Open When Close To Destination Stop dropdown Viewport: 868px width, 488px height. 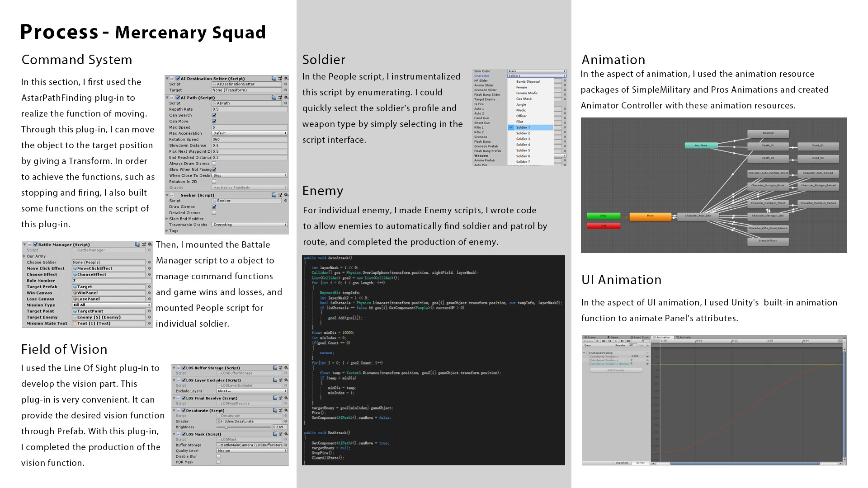[250, 175]
